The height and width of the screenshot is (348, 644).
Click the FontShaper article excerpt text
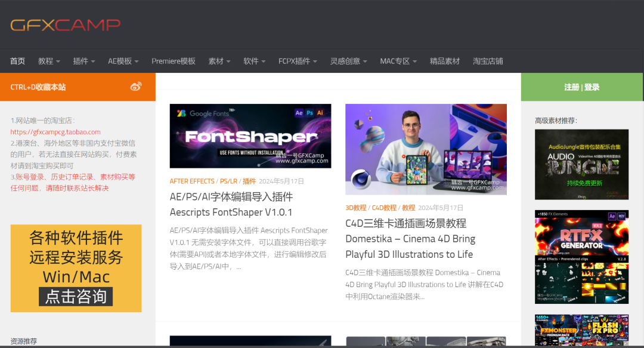249,248
